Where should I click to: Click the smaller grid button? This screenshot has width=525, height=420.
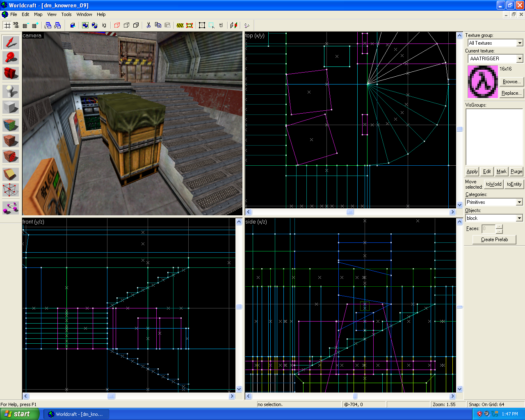point(25,25)
